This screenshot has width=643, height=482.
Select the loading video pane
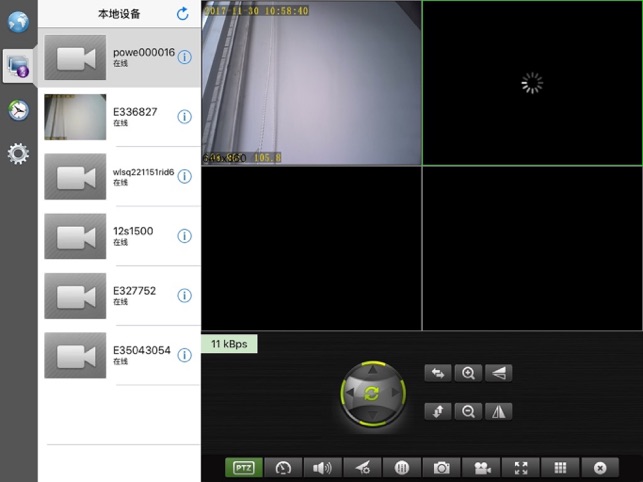tap(532, 83)
